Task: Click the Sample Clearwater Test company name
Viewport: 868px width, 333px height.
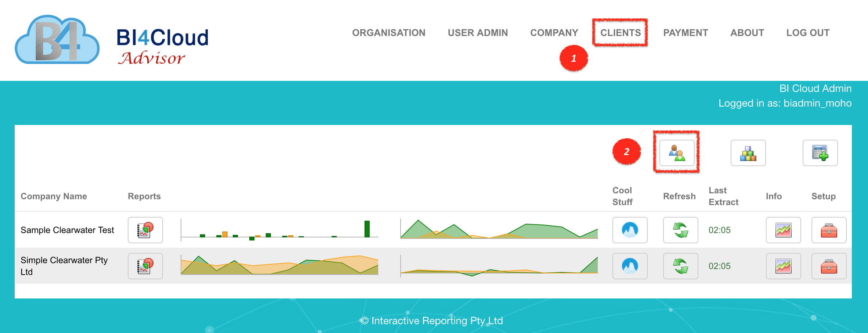Action: (x=67, y=230)
